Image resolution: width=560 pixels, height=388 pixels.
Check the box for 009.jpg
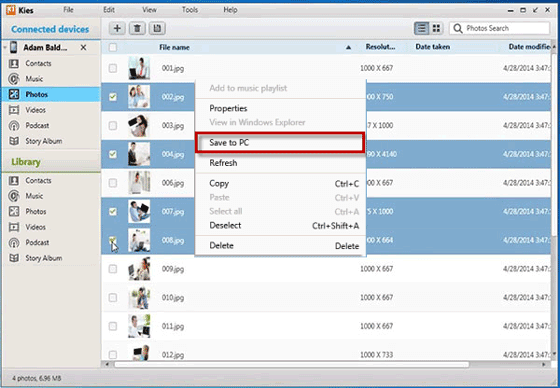tap(113, 269)
